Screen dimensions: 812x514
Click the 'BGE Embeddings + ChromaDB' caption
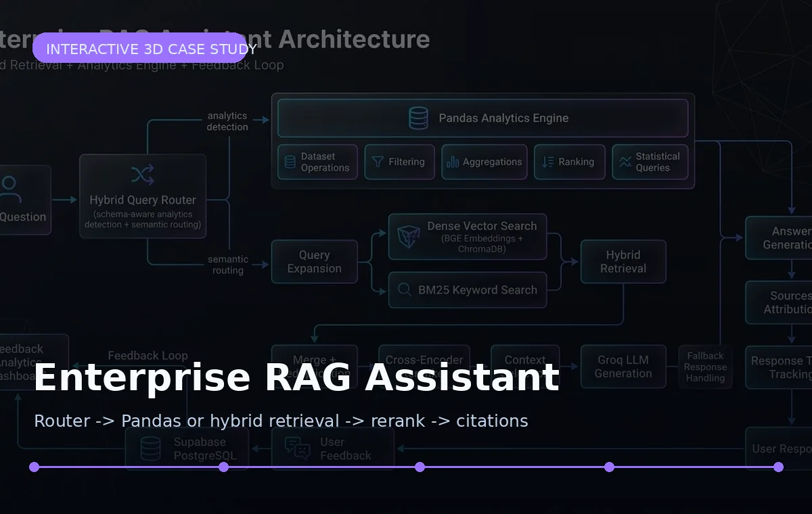(x=482, y=243)
